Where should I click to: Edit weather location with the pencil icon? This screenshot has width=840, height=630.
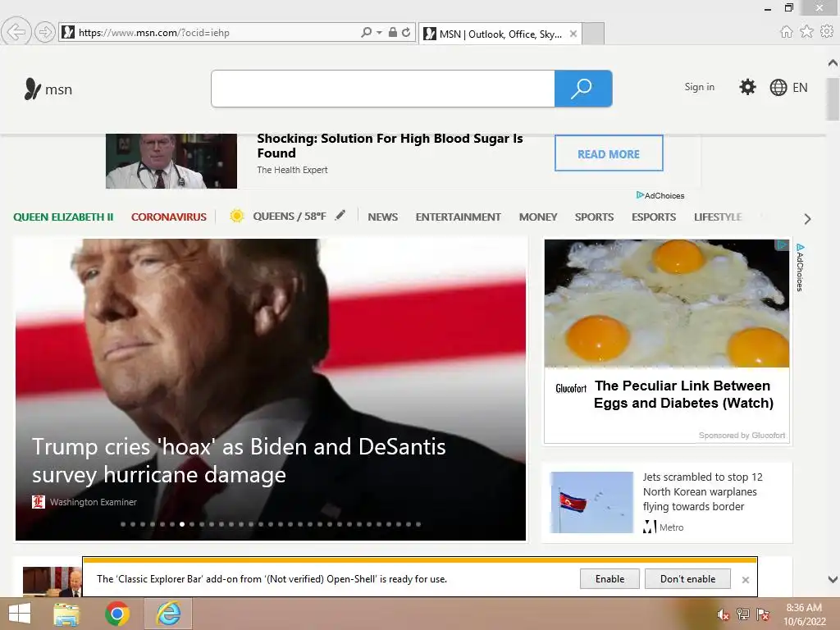tap(340, 216)
